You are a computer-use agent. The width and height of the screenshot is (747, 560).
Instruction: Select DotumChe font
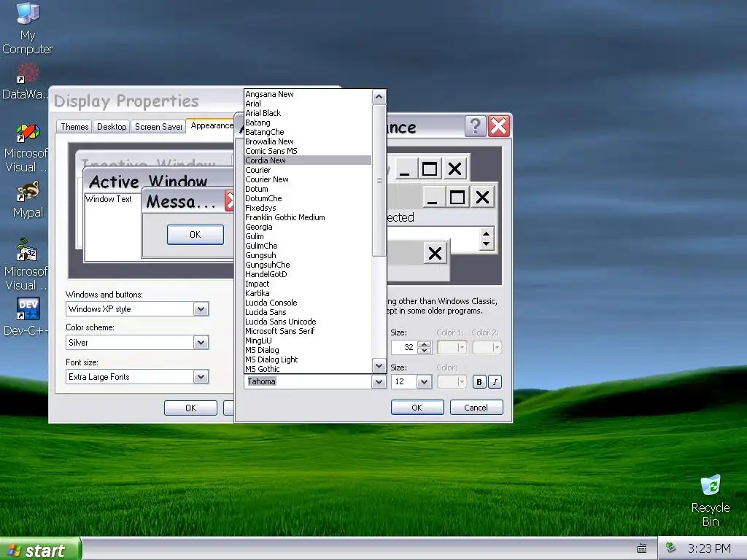308,198
